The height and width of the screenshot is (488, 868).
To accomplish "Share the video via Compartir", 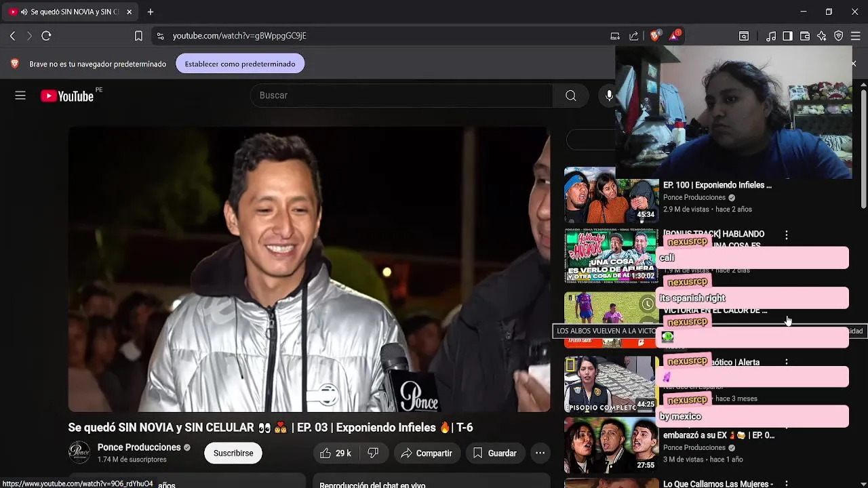I will 427,453.
